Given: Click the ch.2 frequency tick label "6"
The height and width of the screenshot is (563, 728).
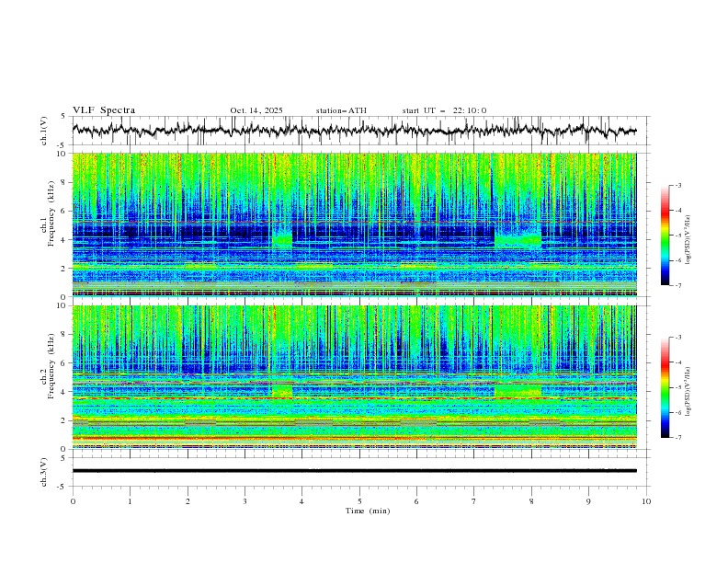Looking at the screenshot, I should click(x=65, y=363).
